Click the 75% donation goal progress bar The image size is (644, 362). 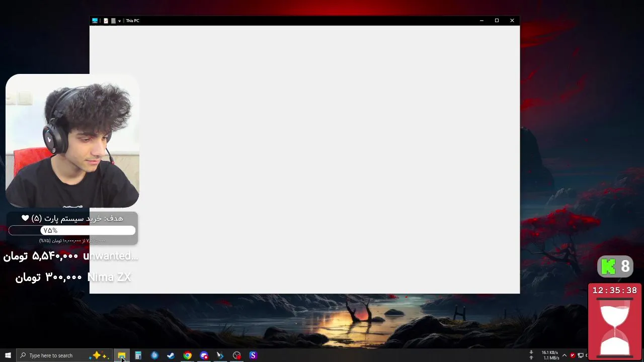point(72,230)
